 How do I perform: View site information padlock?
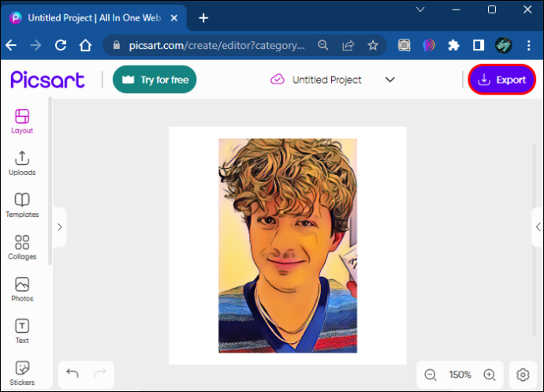click(x=117, y=45)
